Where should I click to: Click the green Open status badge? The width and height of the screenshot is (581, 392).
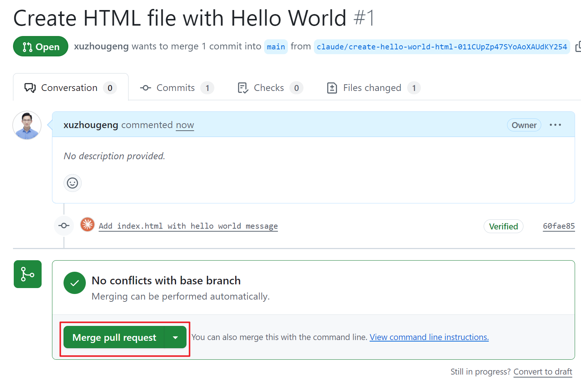40,47
